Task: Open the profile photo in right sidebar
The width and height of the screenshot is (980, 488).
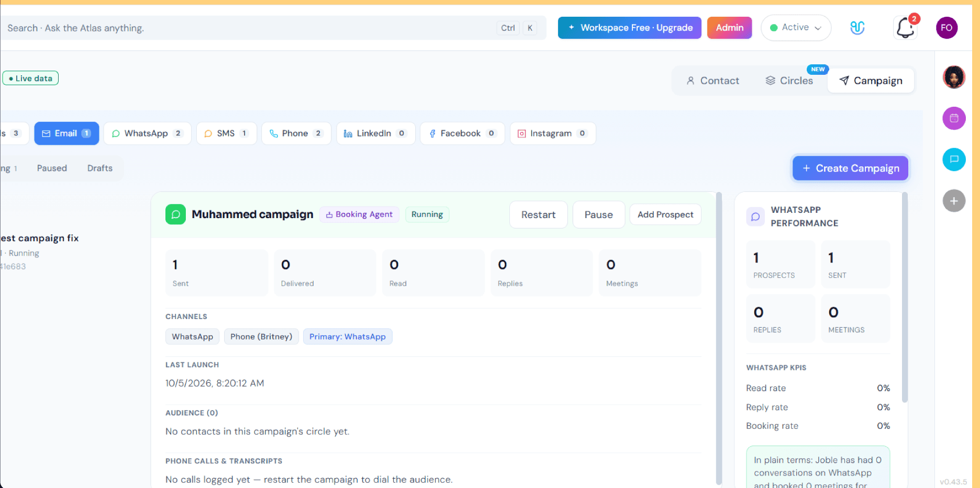Action: click(x=954, y=77)
